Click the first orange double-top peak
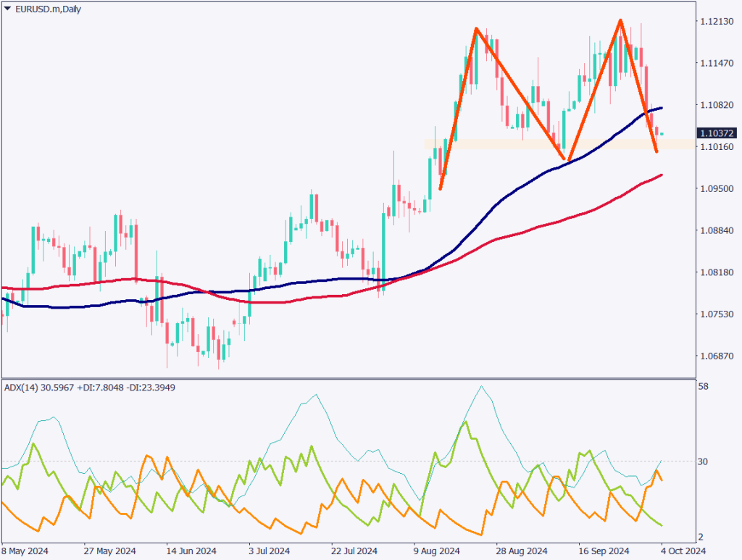Screen dimensions: 742x560 tap(475, 29)
